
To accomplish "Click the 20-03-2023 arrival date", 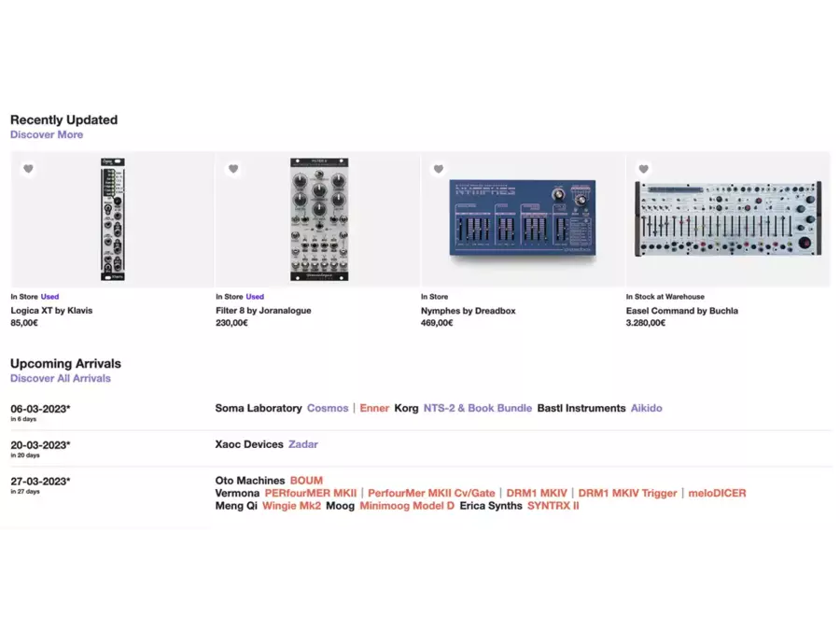I will (x=41, y=445).
